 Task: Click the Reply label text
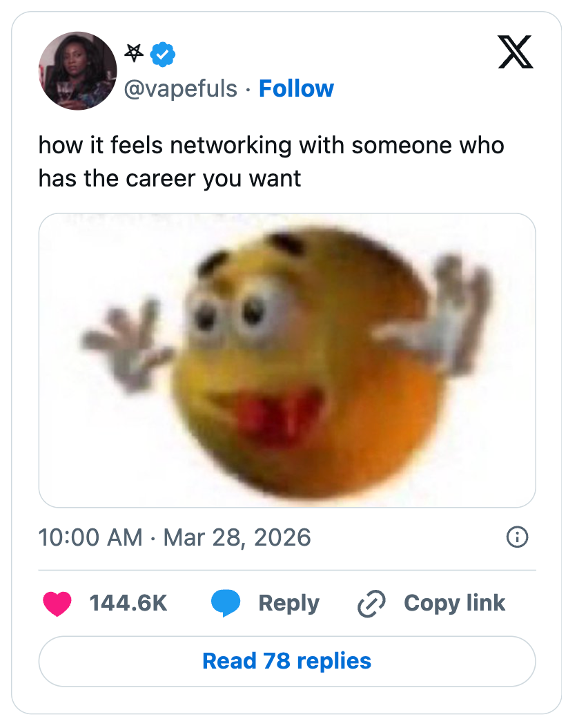tap(289, 602)
